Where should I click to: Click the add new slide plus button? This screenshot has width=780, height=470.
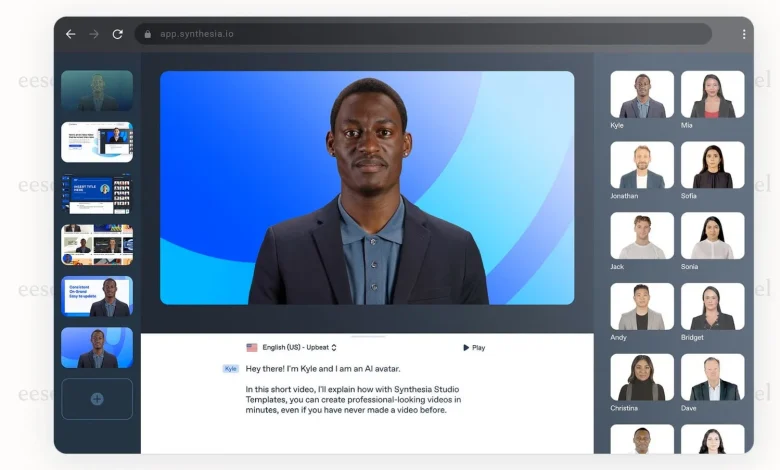coord(97,399)
